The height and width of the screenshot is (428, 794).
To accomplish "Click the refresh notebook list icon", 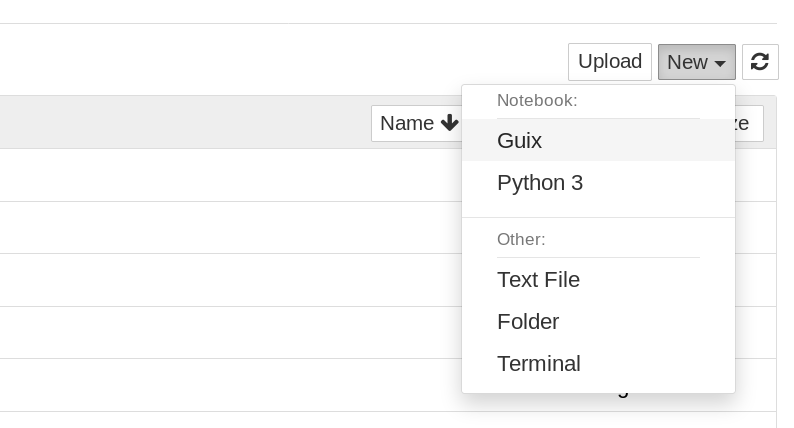I will pos(760,62).
